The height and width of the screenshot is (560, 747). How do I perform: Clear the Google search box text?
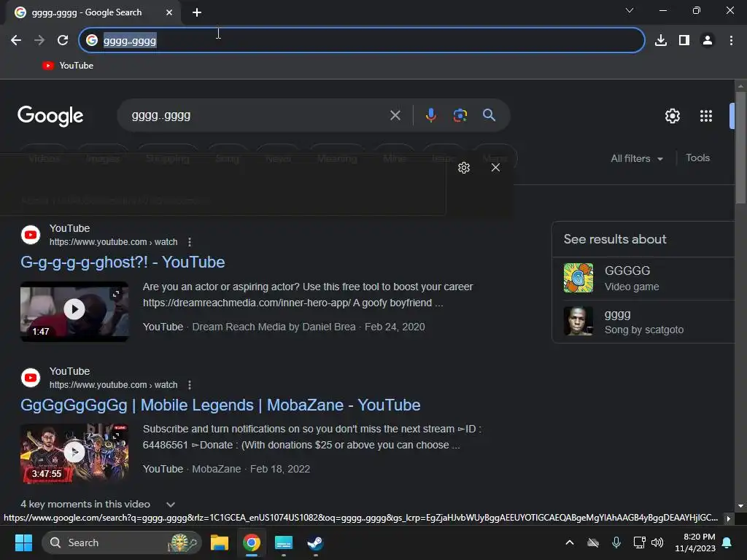pyautogui.click(x=395, y=115)
